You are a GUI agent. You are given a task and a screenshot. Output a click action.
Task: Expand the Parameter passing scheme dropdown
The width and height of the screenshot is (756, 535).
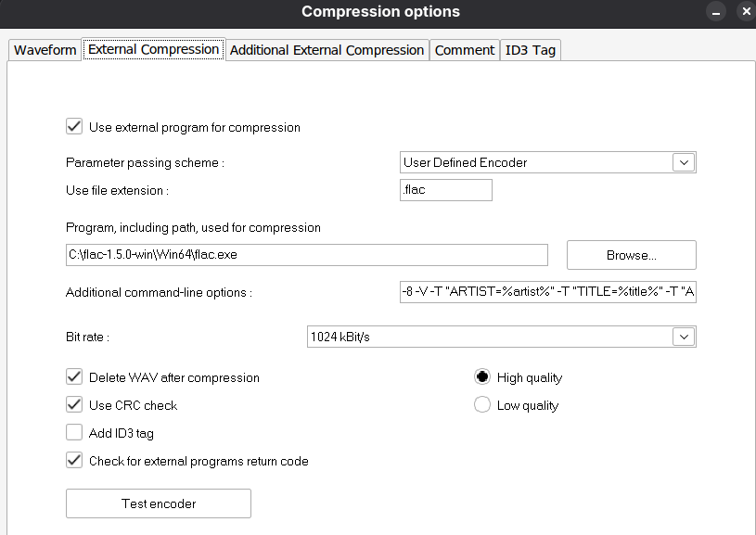(x=684, y=162)
